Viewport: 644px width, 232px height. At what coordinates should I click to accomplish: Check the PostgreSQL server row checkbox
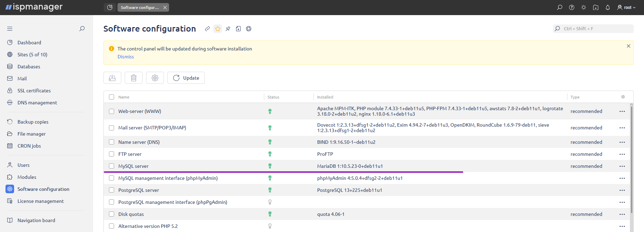click(111, 190)
